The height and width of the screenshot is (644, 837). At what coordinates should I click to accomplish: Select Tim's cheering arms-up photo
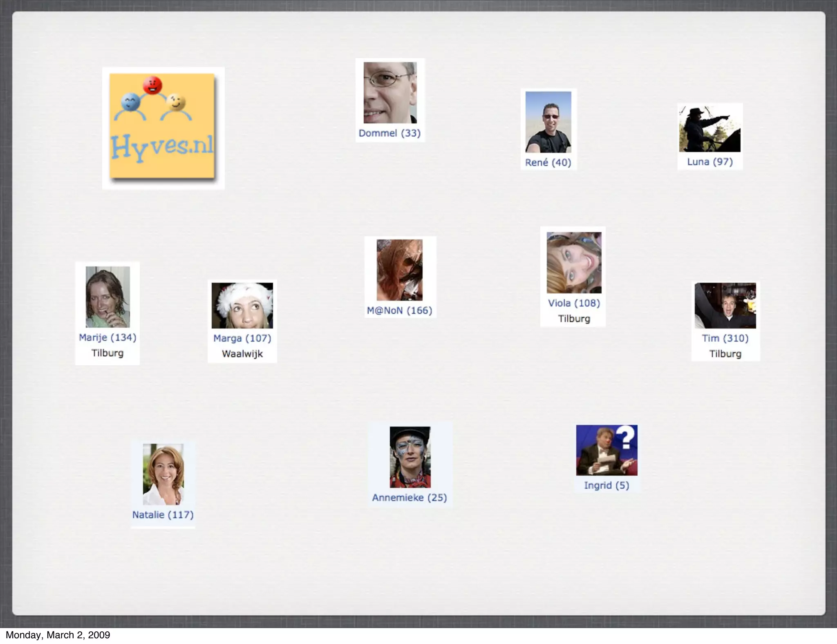725,306
